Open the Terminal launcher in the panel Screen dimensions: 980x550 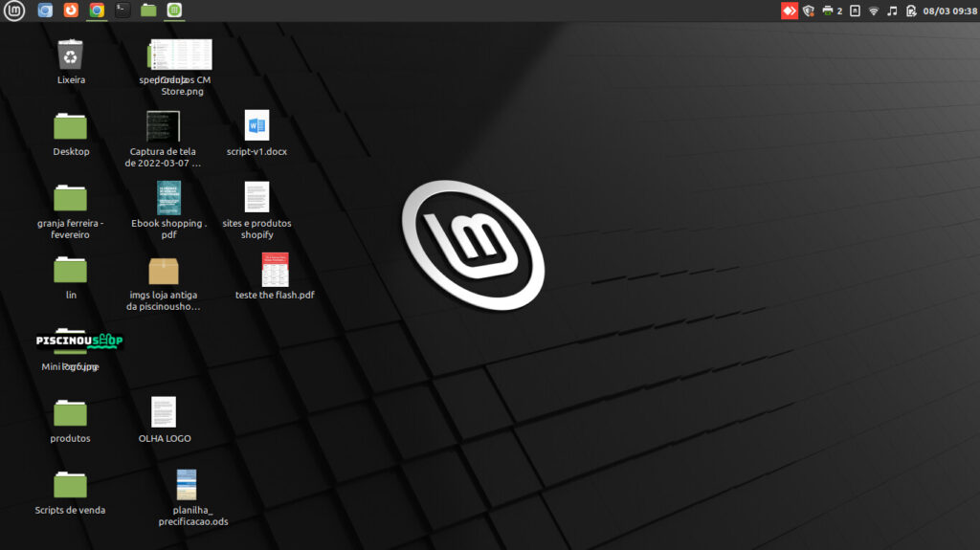click(122, 11)
